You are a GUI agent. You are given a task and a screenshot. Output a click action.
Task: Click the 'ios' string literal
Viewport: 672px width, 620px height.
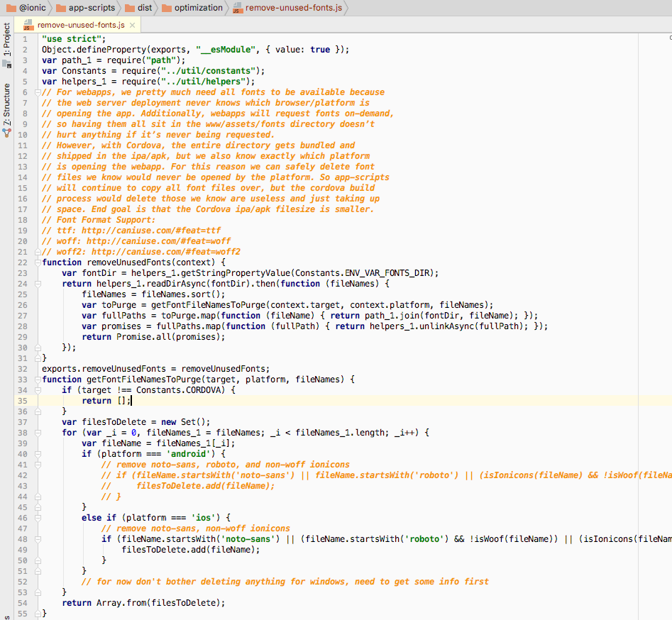(x=203, y=518)
